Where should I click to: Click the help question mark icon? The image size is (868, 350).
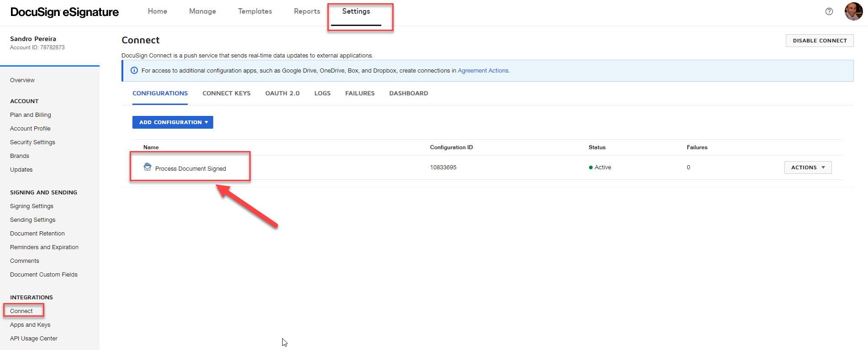[829, 11]
